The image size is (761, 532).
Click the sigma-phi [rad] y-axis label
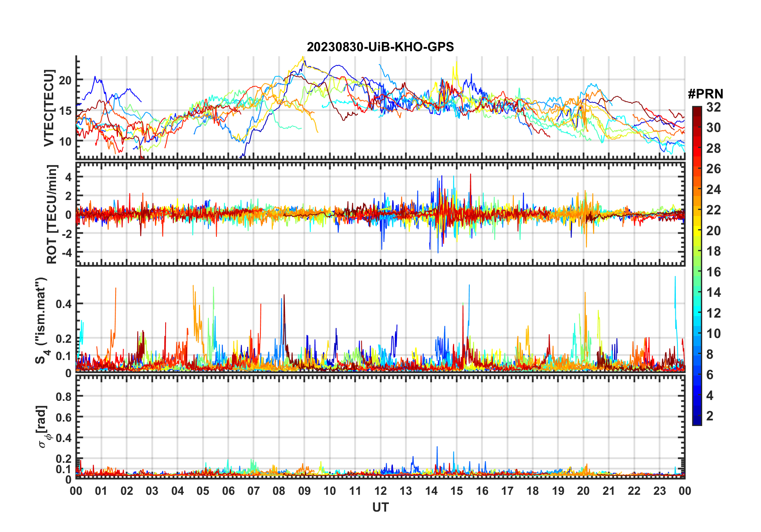click(x=42, y=426)
